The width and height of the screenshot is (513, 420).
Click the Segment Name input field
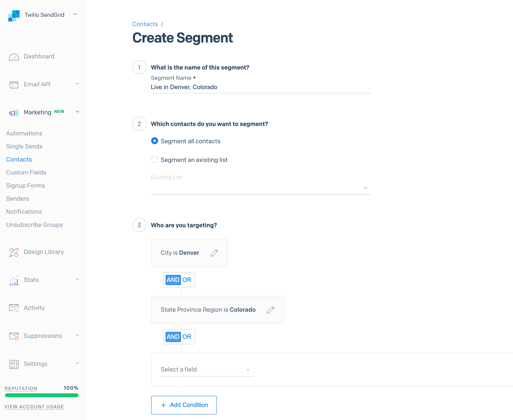point(261,87)
